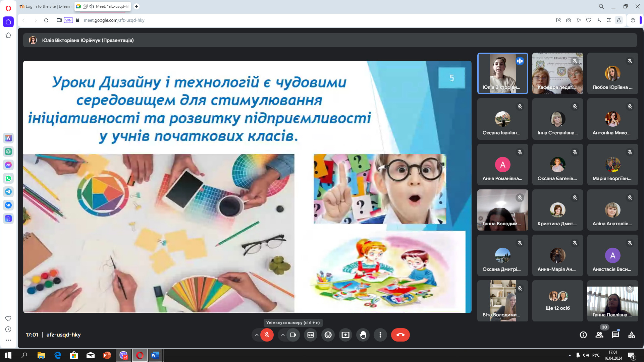
Task: Open the activities panel icon
Action: click(632, 335)
